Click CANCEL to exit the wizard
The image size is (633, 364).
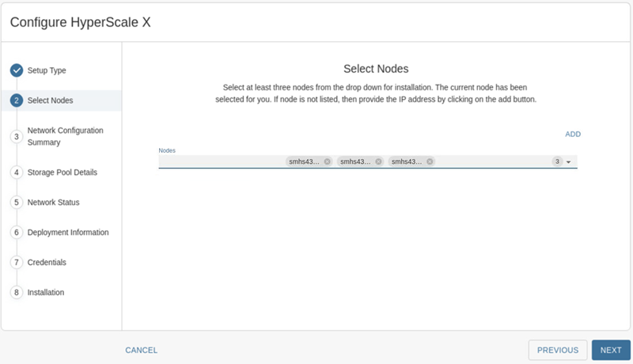tap(142, 350)
